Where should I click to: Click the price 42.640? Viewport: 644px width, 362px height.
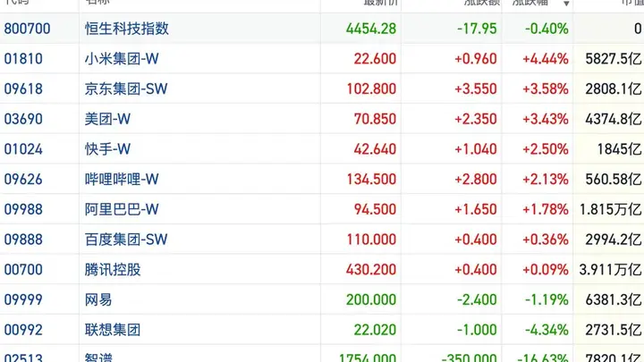coord(375,149)
